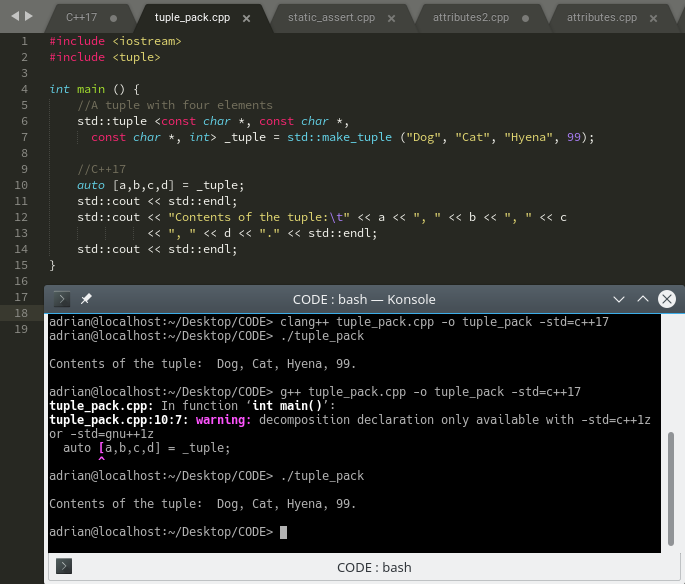The height and width of the screenshot is (584, 685).
Task: Minimize Konsole with the down chevron
Action: tap(619, 299)
